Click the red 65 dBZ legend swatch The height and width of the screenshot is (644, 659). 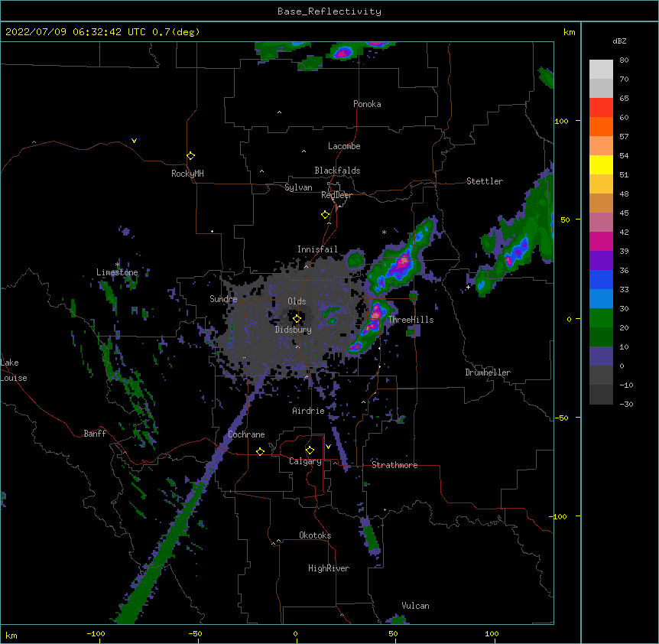pos(601,108)
